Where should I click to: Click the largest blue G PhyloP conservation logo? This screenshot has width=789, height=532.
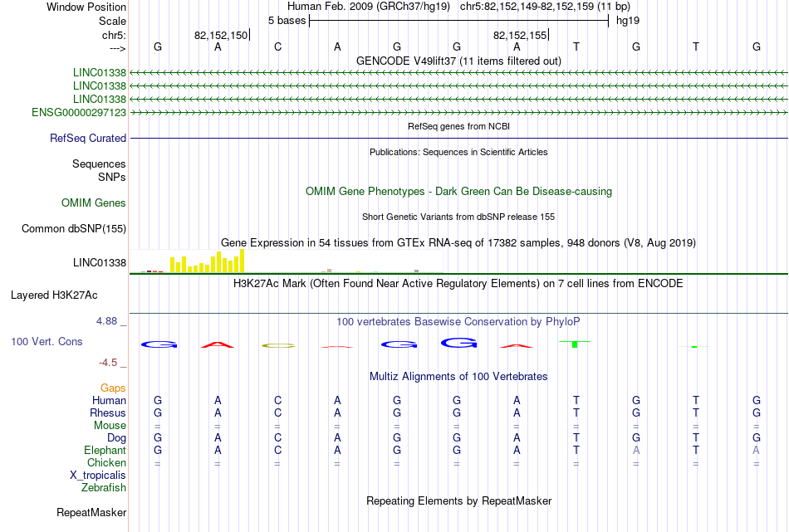[x=458, y=343]
